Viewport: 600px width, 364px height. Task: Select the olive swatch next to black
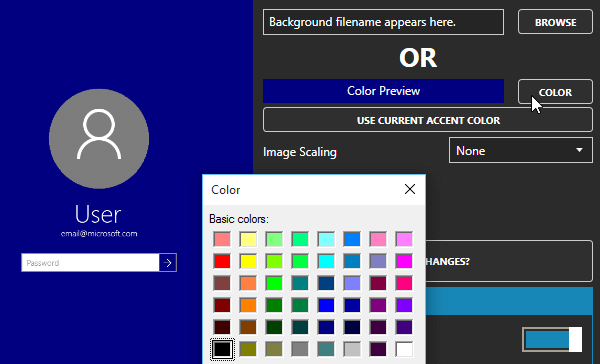click(248, 349)
